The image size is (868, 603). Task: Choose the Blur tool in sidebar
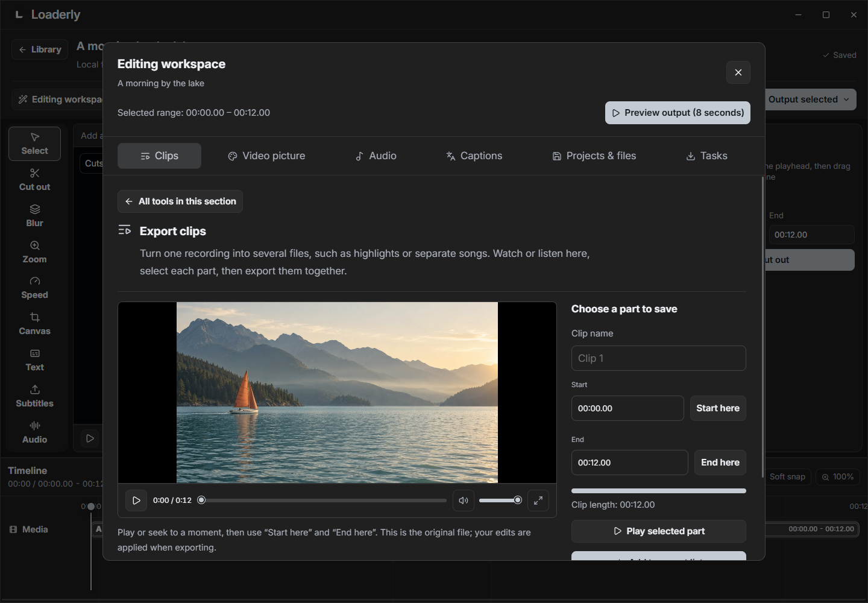(x=34, y=216)
